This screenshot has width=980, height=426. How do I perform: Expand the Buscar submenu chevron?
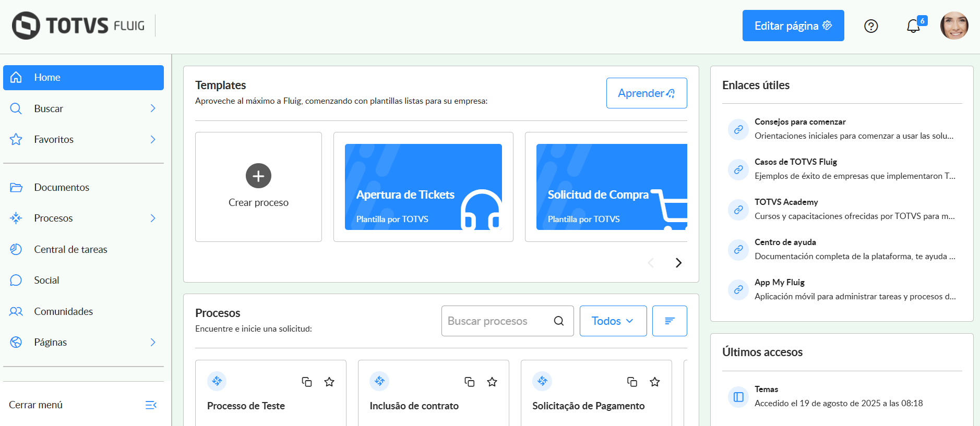pyautogui.click(x=153, y=108)
